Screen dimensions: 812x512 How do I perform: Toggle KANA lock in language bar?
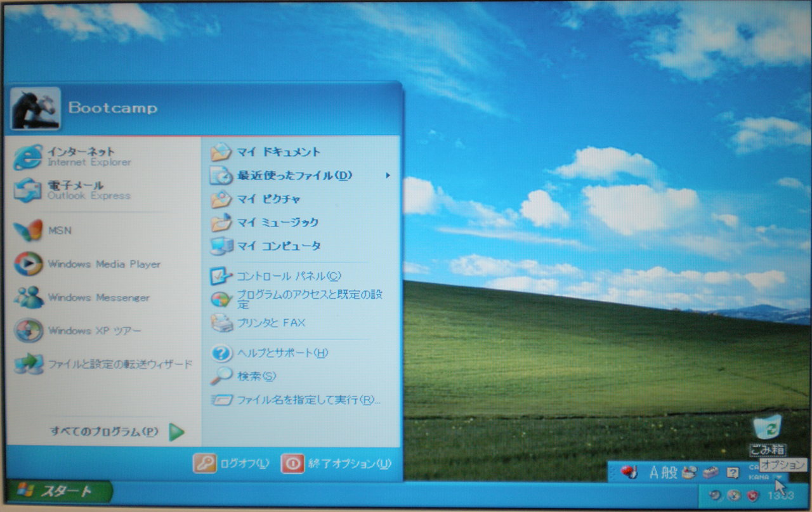(758, 476)
